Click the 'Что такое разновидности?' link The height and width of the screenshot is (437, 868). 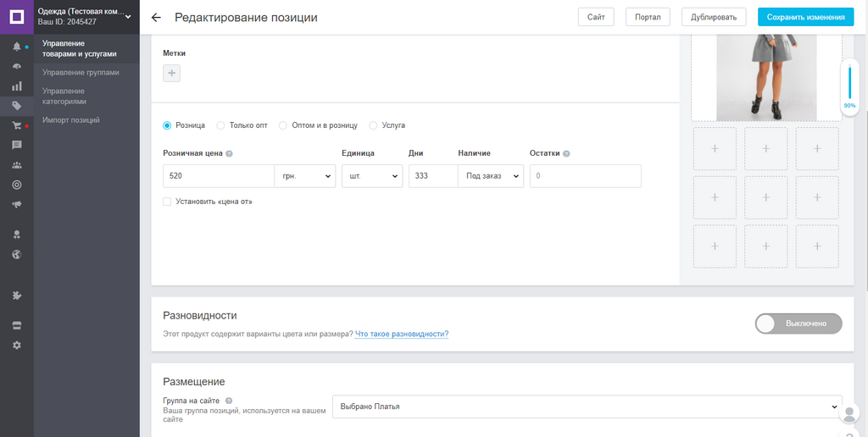coord(401,335)
